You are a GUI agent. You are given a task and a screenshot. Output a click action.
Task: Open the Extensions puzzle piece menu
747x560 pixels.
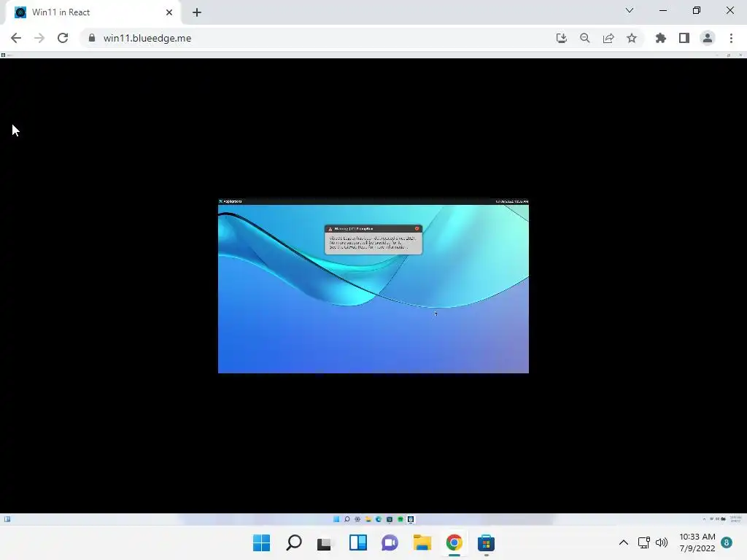coord(661,38)
